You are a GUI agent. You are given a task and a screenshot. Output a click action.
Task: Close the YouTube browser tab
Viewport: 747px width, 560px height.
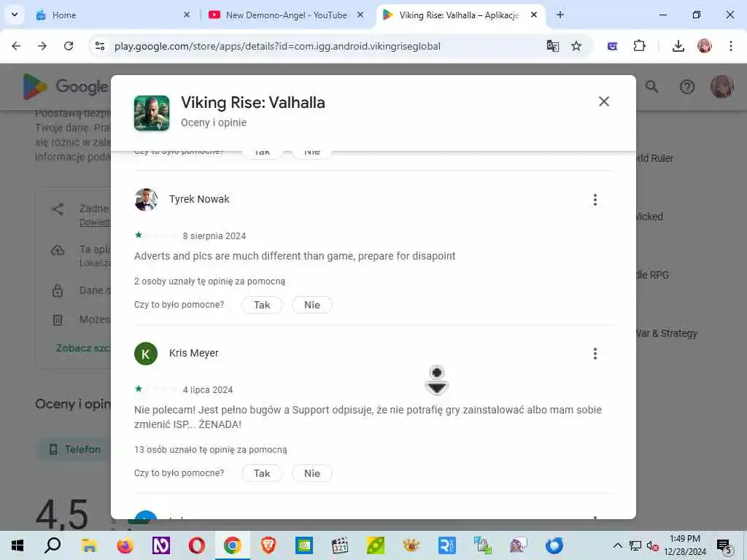[360, 15]
